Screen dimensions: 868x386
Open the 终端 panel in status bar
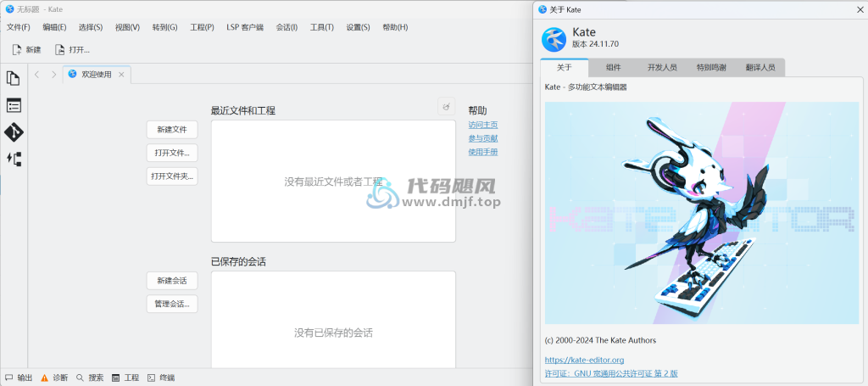(x=160, y=378)
